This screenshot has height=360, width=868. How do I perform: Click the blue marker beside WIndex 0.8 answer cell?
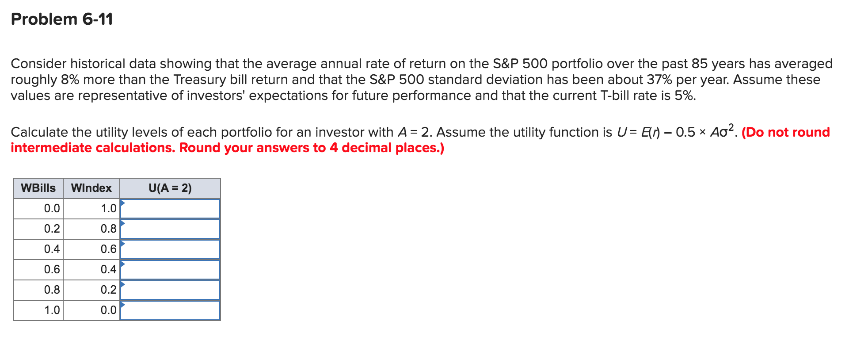click(x=123, y=225)
